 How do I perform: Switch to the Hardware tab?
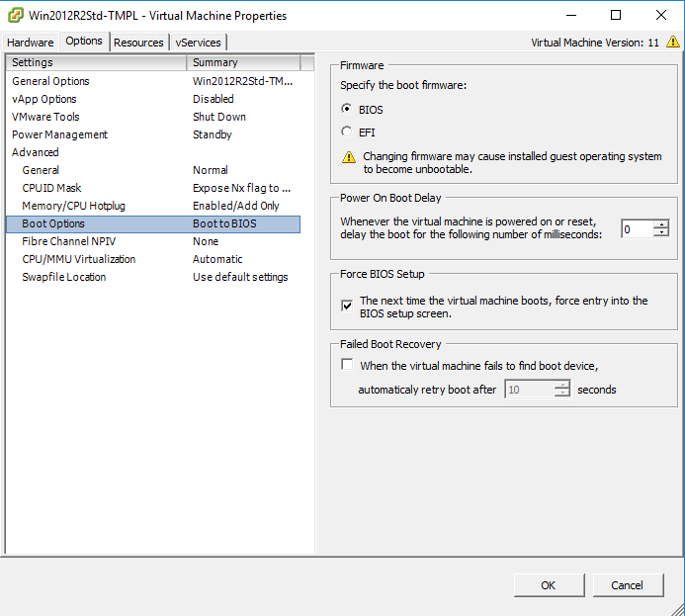30,43
